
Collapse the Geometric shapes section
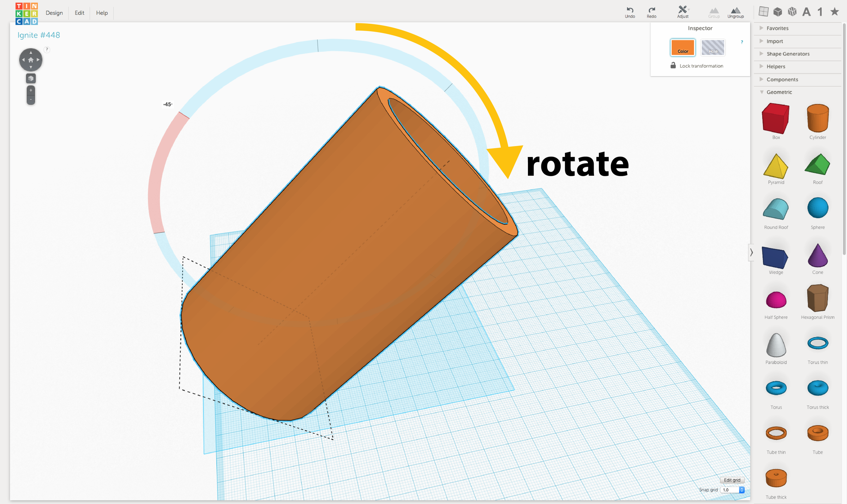[x=779, y=92]
